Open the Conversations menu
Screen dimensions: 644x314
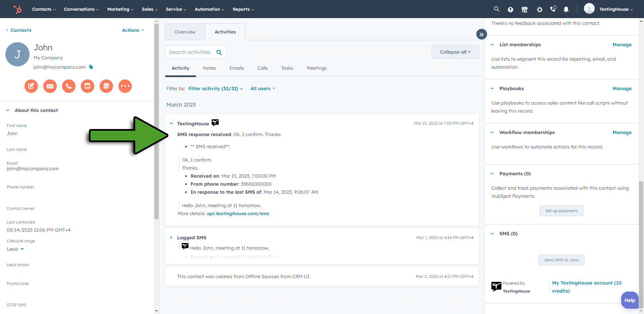point(82,9)
